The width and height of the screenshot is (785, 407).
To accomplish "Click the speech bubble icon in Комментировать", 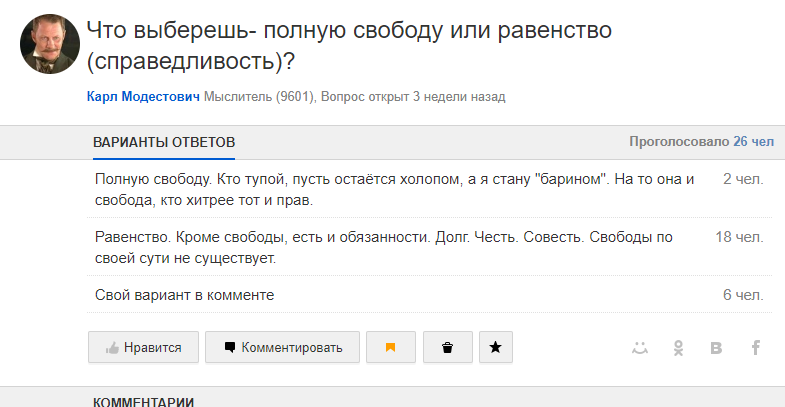I will click(x=230, y=347).
